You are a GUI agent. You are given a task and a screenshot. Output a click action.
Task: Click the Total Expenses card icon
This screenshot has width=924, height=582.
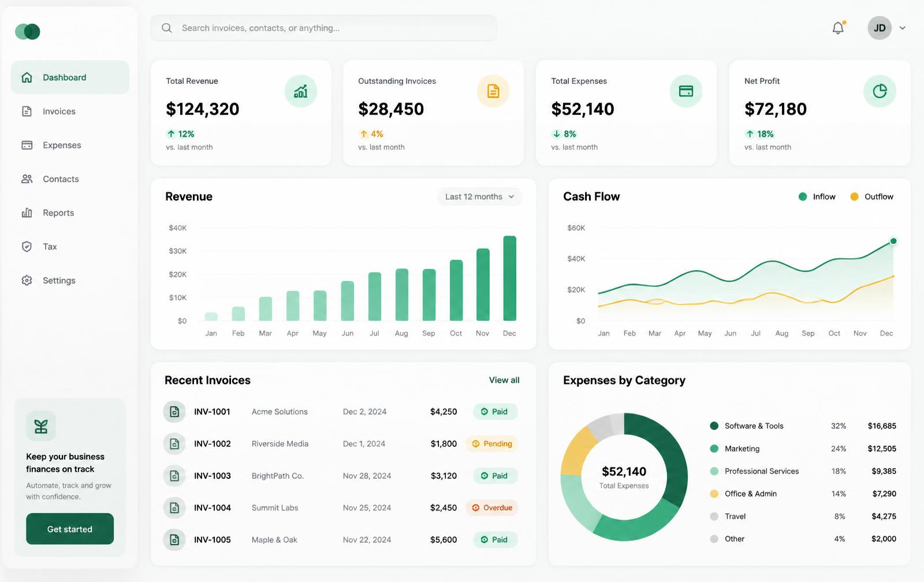pyautogui.click(x=686, y=91)
